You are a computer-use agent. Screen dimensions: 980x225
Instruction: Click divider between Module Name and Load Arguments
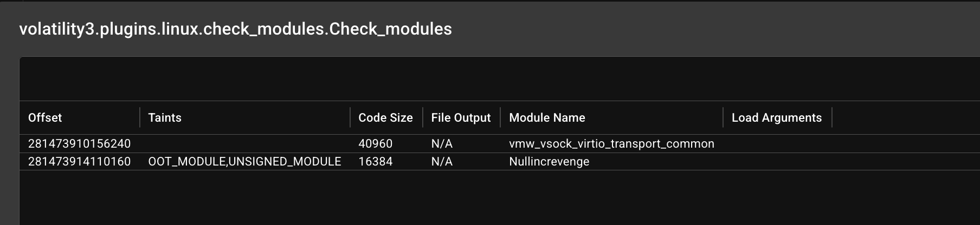click(x=723, y=117)
